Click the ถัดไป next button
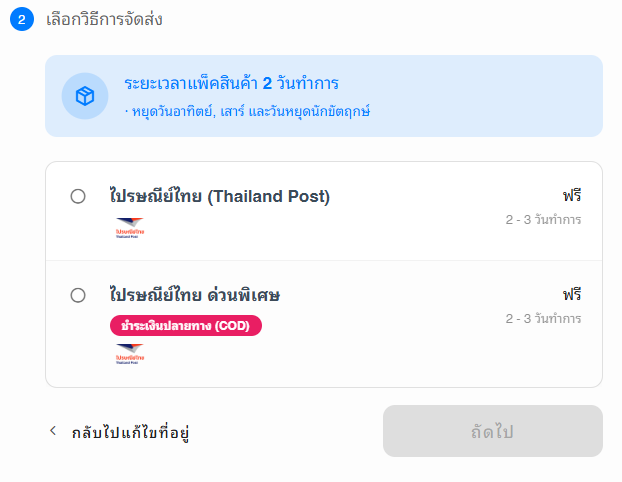Image resolution: width=622 pixels, height=482 pixels. coord(493,431)
